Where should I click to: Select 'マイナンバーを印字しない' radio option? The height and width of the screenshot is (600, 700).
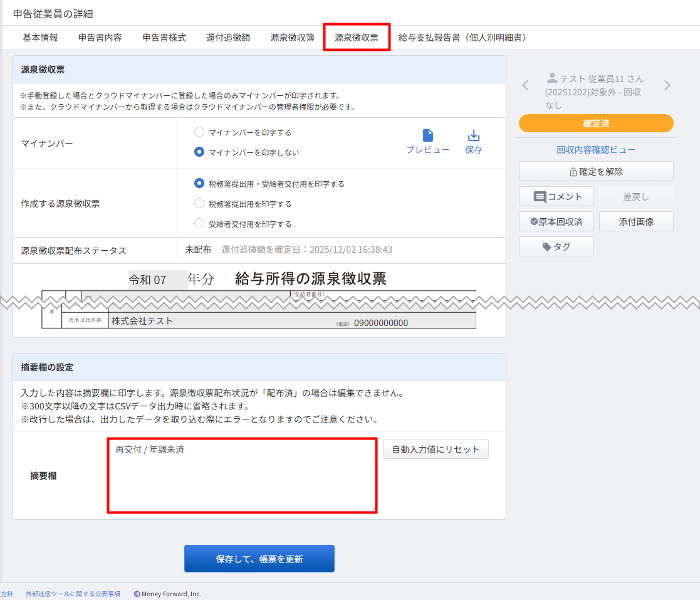199,152
